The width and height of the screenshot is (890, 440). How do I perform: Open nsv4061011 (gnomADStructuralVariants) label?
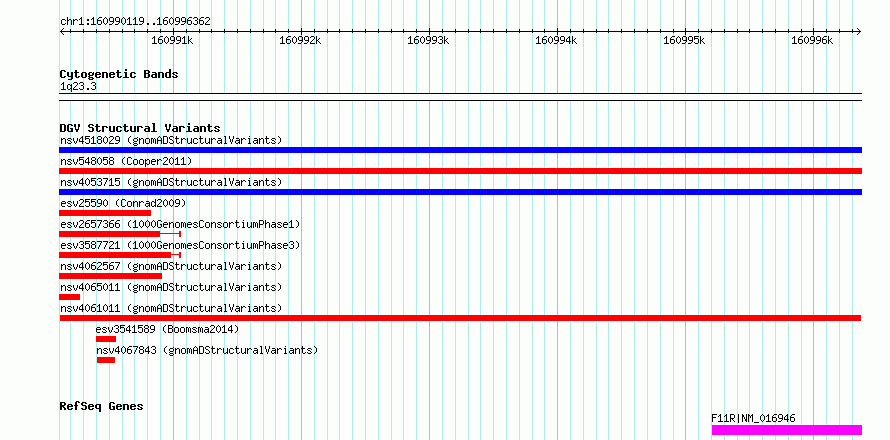click(x=171, y=308)
